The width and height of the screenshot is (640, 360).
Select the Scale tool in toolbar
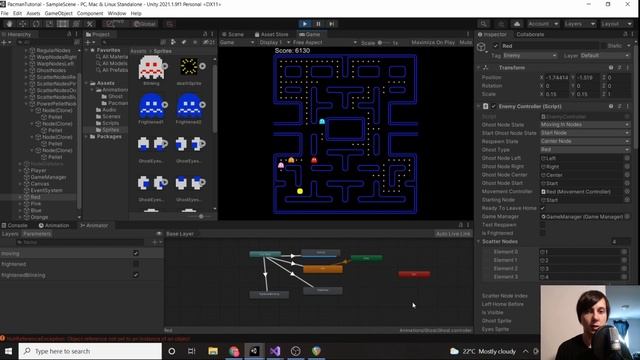49,24
